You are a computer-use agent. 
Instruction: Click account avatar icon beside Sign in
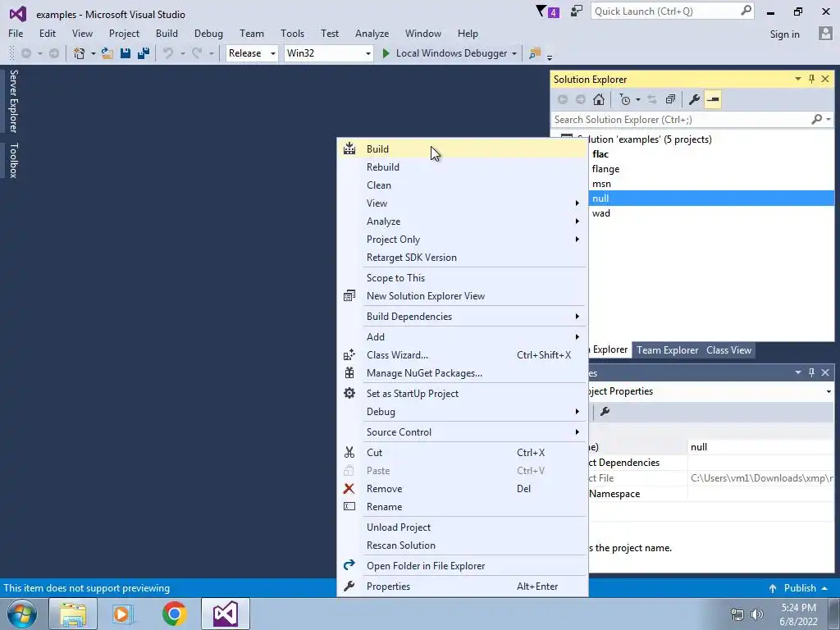coord(825,33)
